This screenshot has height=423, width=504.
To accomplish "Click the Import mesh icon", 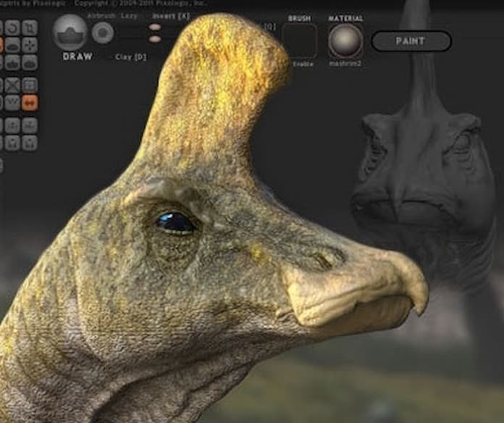I will 30,125.
